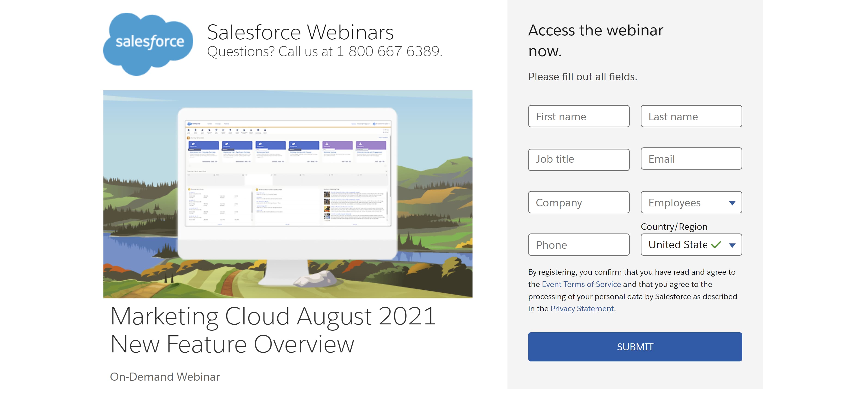
Task: Select the Company text box
Action: (578, 202)
